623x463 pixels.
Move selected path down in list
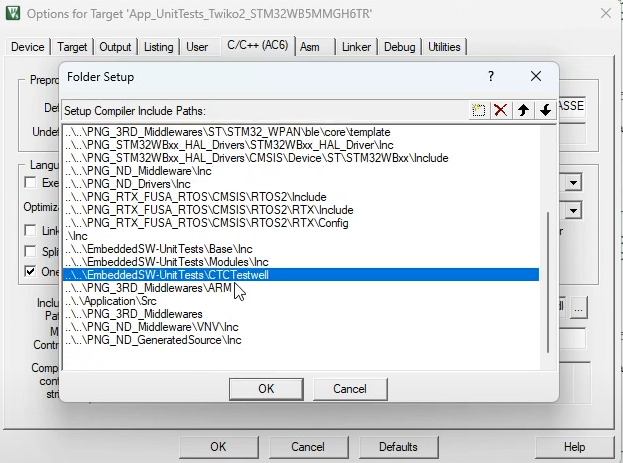[x=545, y=110]
